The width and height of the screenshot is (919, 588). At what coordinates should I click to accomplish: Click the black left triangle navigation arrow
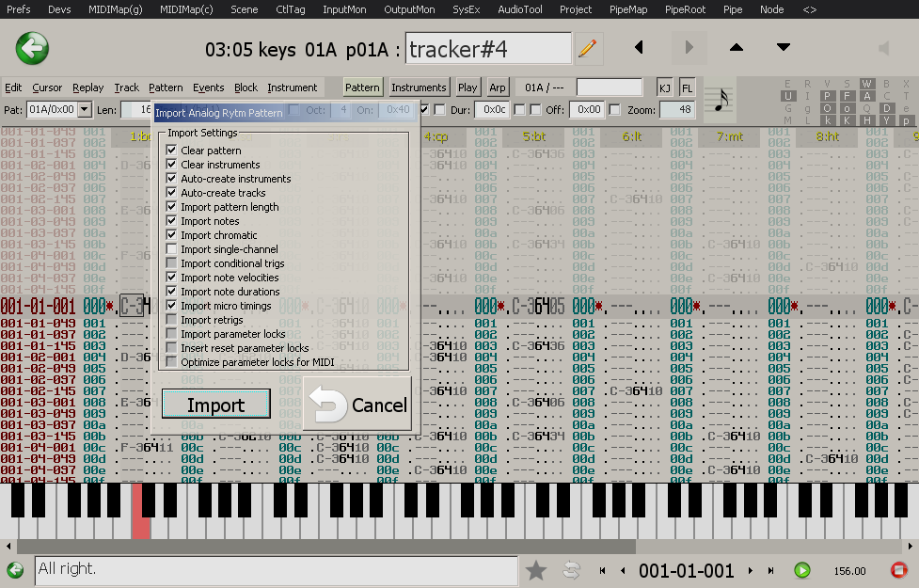tap(640, 47)
